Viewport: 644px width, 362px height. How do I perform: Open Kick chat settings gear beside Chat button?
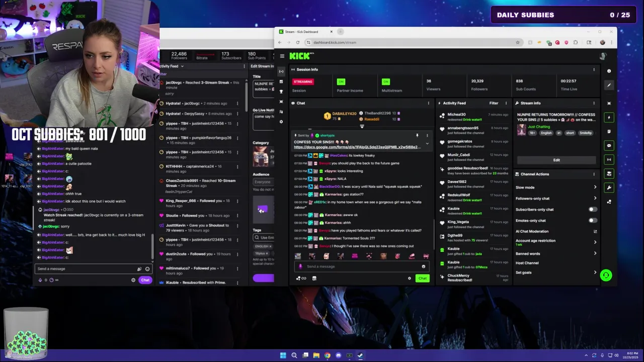coord(409,278)
